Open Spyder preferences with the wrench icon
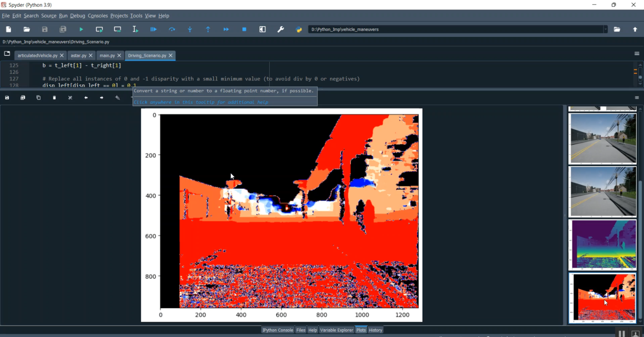This screenshot has height=337, width=644. 280,29
